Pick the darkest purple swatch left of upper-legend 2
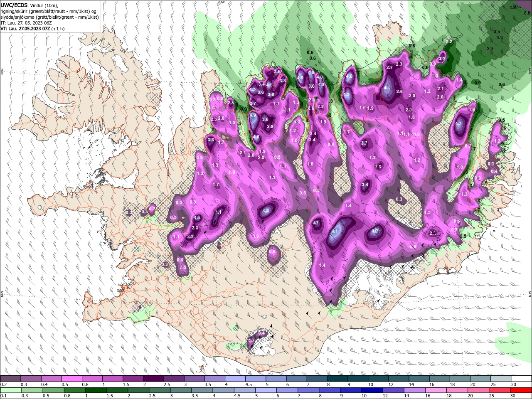Screen dimensions: 532x399 coord(153,379)
